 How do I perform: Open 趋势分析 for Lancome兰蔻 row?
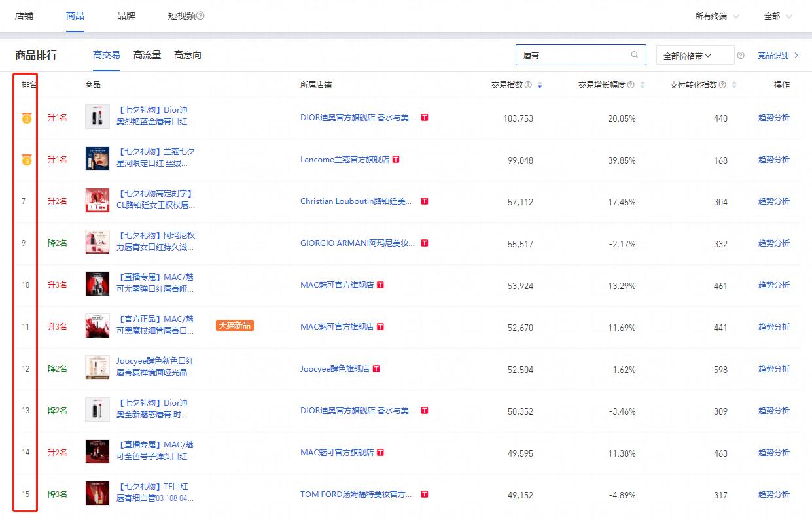click(774, 160)
